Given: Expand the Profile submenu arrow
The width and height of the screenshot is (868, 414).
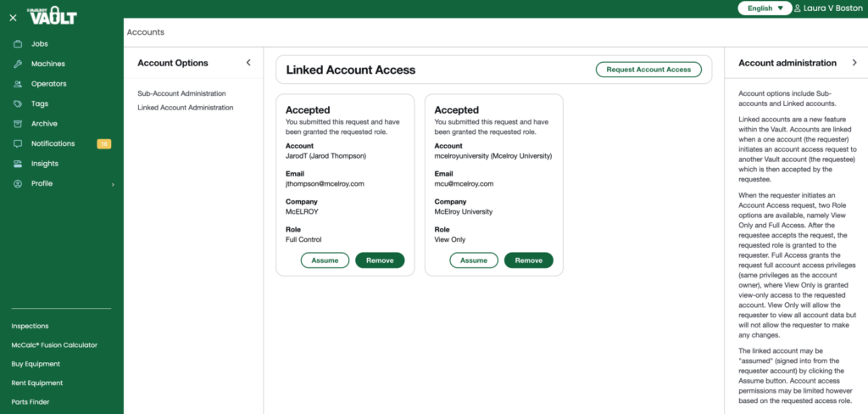Looking at the screenshot, I should coord(113,184).
